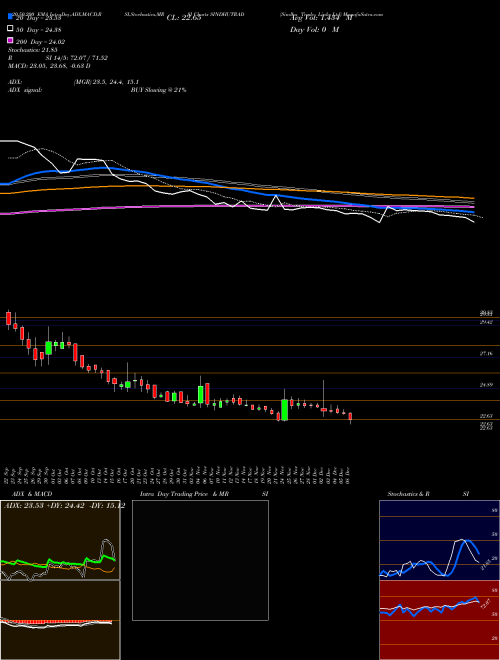The image size is (500, 660).
Task: Select the '200 Day = 24.02' legend text
Action: (x=40, y=41)
